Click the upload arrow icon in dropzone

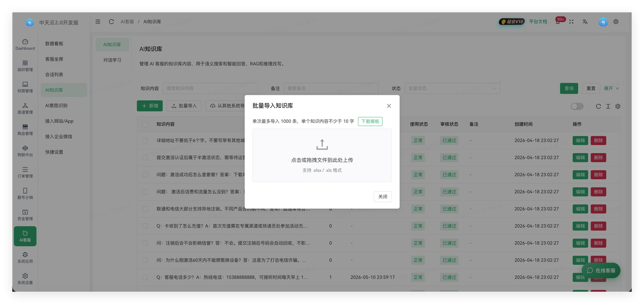(322, 144)
